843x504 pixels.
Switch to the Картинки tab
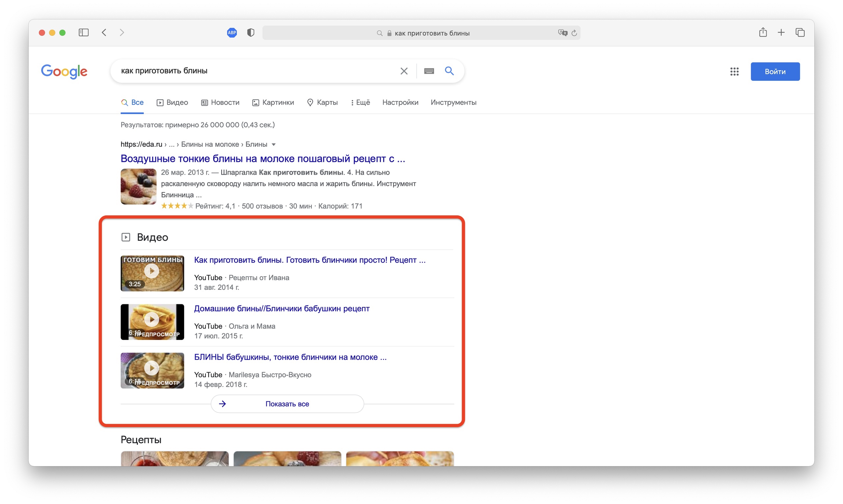pos(273,102)
